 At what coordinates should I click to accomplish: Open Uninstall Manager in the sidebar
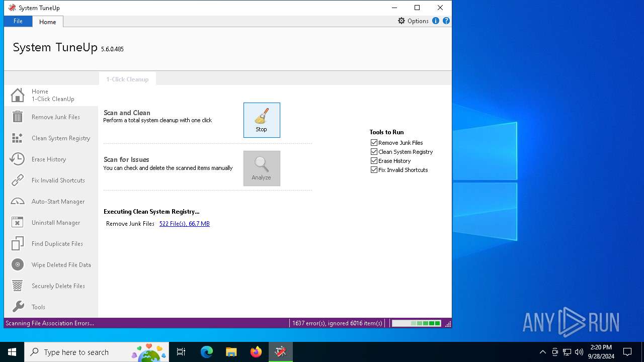pos(51,222)
